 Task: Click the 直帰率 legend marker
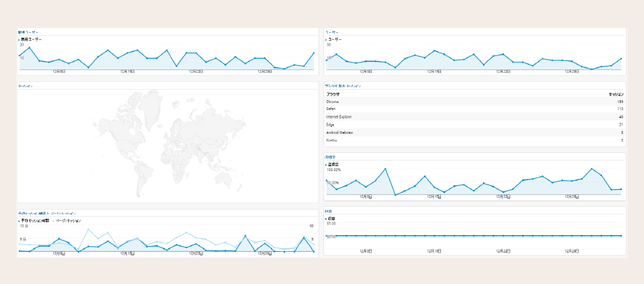click(x=326, y=164)
